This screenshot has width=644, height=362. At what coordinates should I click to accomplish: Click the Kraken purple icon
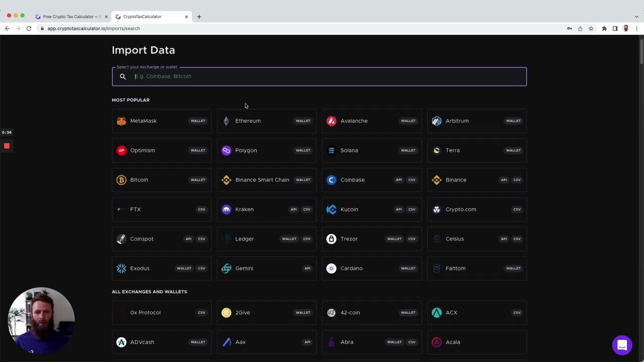226,209
